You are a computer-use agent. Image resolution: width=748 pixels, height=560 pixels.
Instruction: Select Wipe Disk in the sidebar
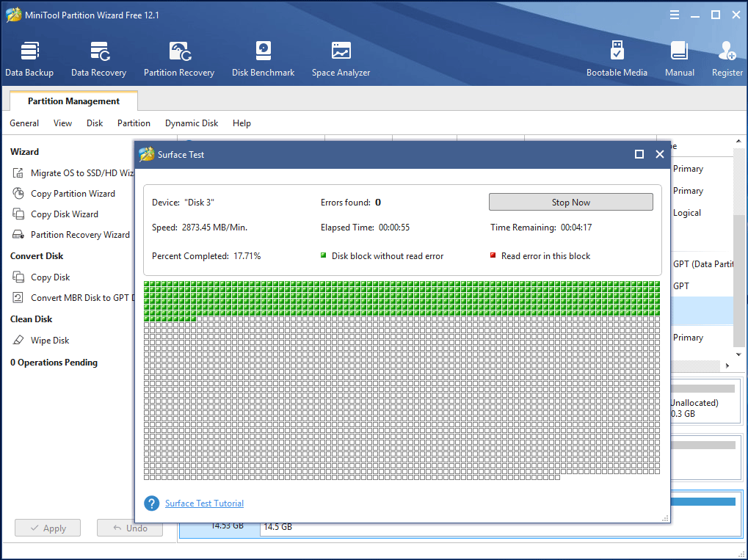click(x=50, y=341)
